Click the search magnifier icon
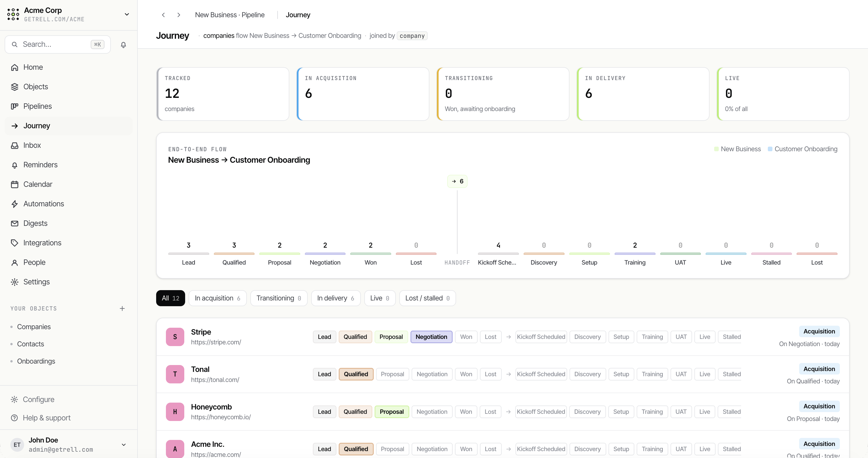 (14, 44)
